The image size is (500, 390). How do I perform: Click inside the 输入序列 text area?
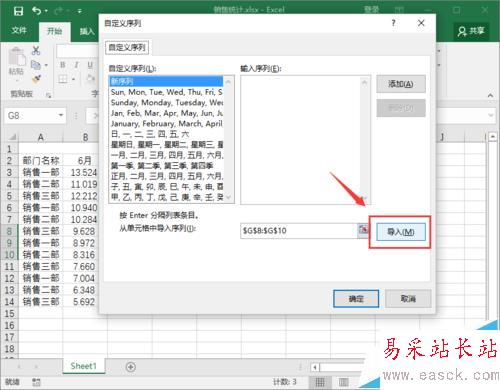tap(300, 139)
